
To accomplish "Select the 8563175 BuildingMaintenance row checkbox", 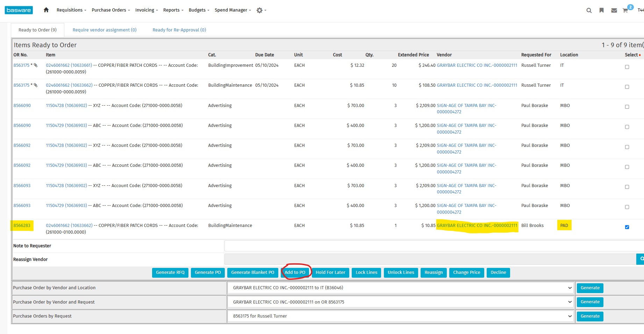I will tap(627, 87).
